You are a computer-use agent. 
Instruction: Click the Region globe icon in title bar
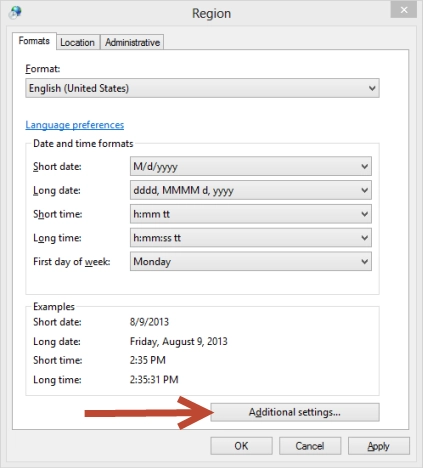pos(15,12)
